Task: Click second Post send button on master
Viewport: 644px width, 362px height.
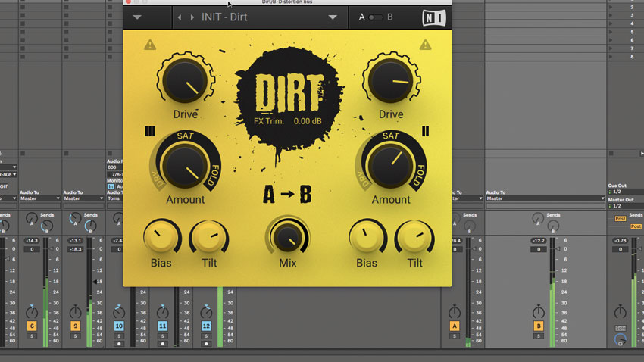Action: click(x=636, y=226)
